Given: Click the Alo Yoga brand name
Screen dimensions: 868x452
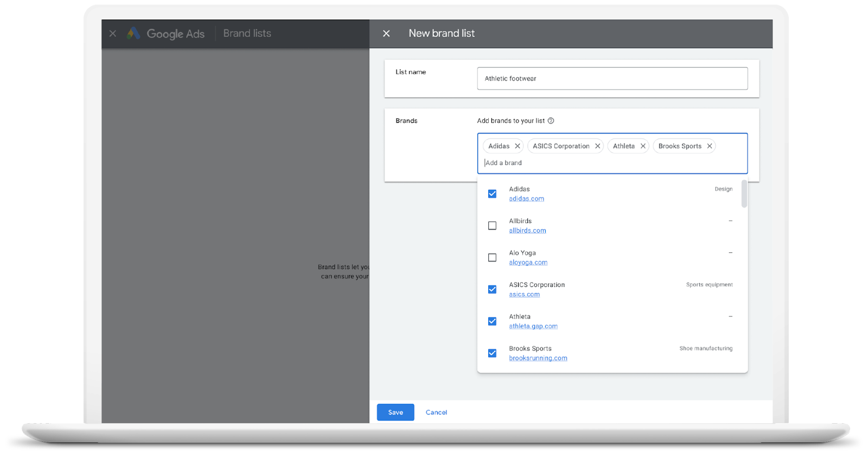Looking at the screenshot, I should pos(522,253).
